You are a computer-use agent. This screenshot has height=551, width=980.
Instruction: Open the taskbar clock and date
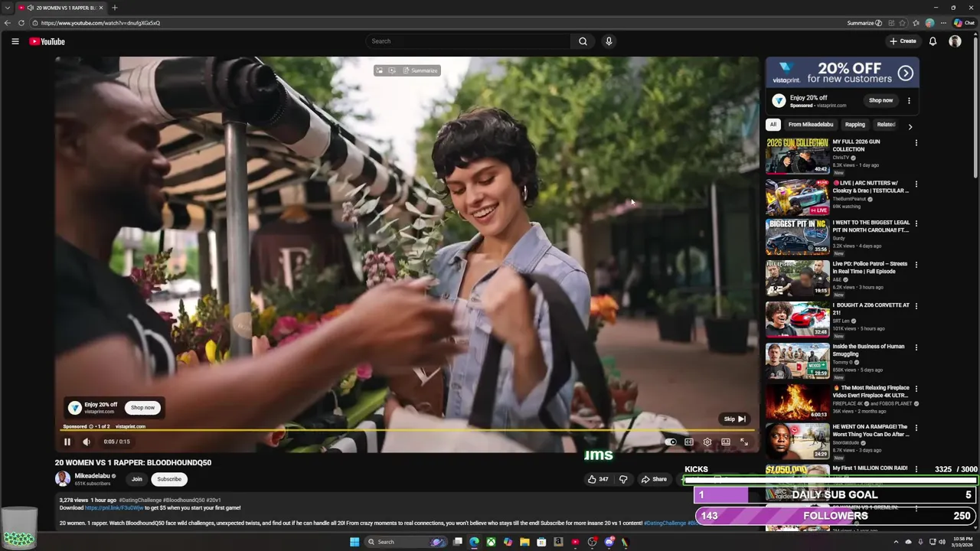963,542
